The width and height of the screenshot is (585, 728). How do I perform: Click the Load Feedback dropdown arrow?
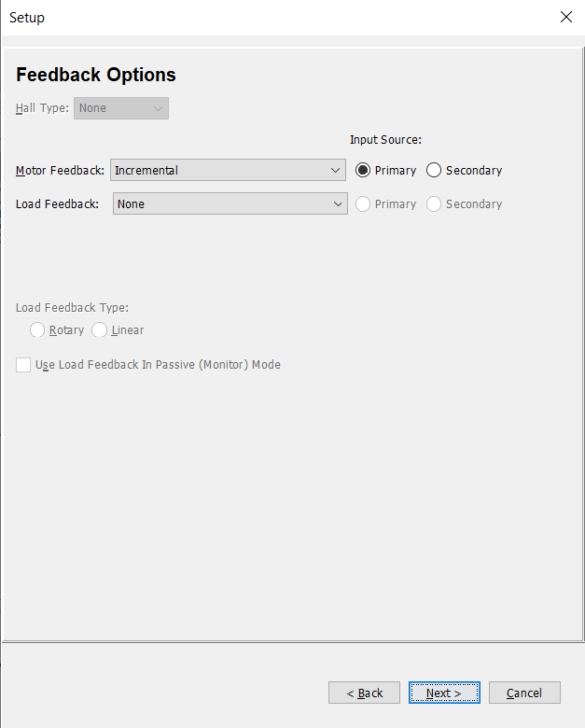coord(338,203)
